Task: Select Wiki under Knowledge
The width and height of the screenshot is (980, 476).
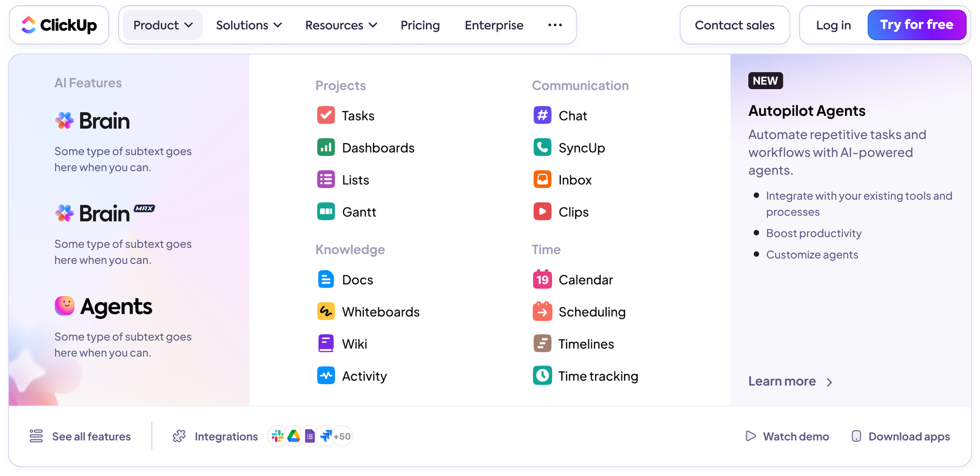Action: (x=342, y=344)
